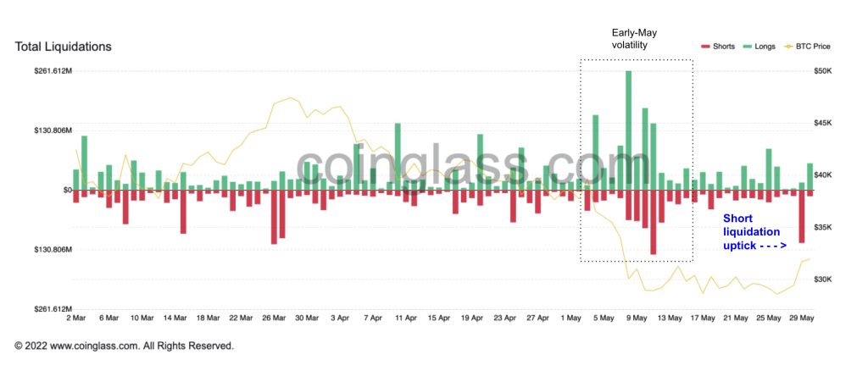Click the 3 Apr x-axis label
Image resolution: width=868 pixels, height=382 pixels.
[x=338, y=318]
